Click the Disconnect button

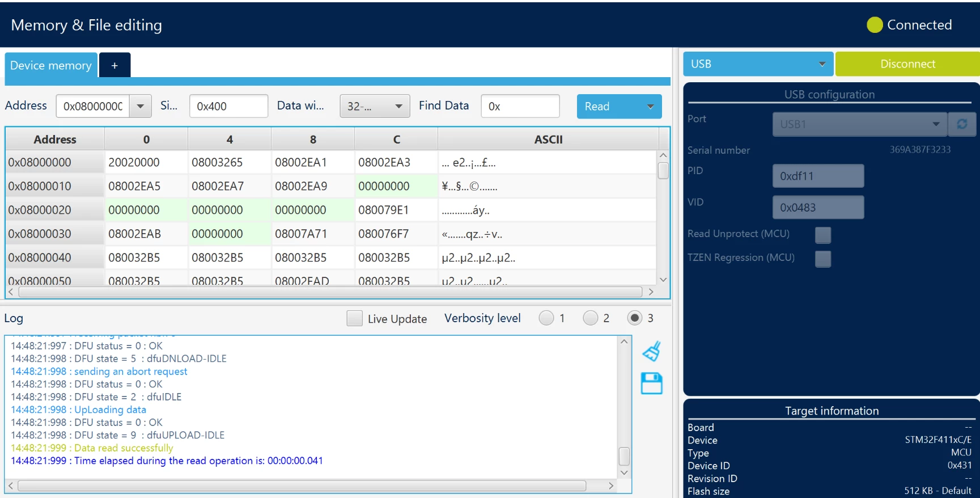tap(907, 64)
